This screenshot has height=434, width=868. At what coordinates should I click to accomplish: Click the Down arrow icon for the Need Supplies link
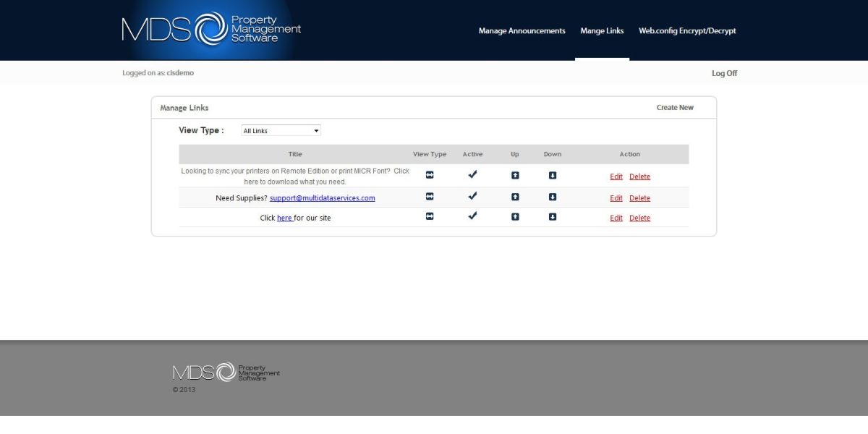tap(552, 197)
